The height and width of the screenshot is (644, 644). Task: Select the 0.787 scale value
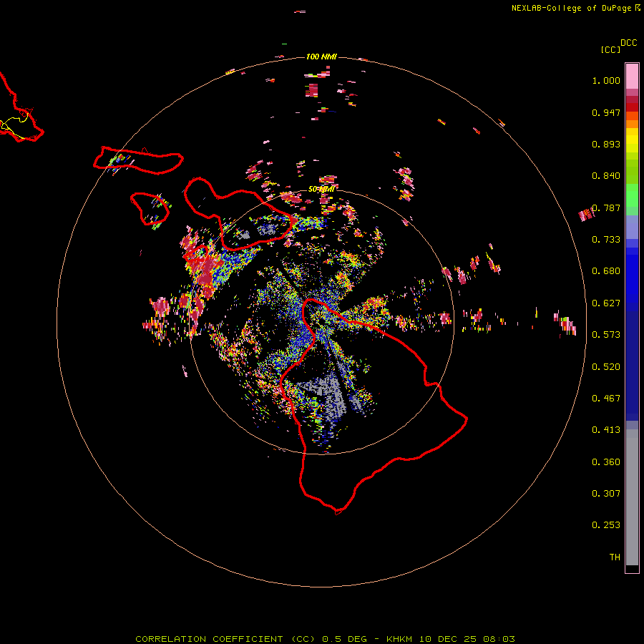click(606, 208)
